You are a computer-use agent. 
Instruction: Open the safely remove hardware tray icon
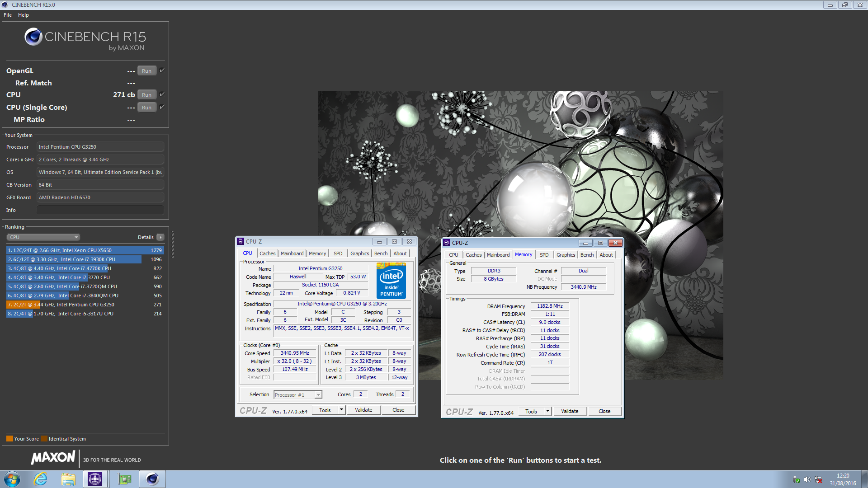point(797,479)
